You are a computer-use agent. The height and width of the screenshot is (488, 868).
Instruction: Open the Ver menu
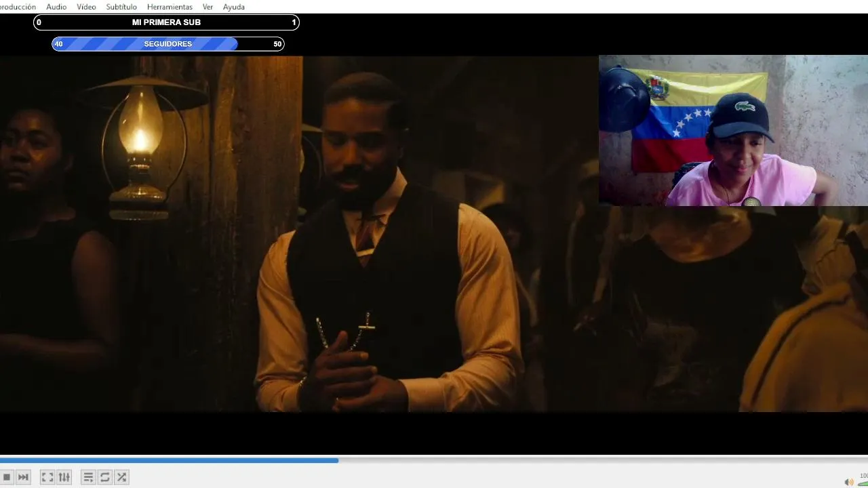[208, 7]
